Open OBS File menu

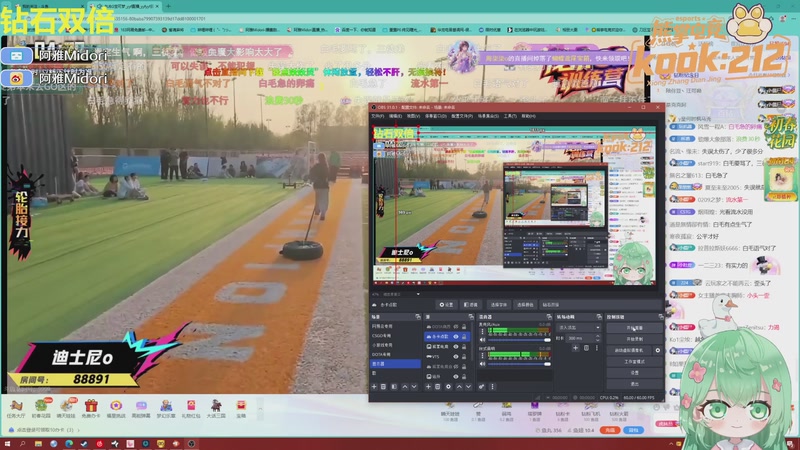(x=378, y=116)
